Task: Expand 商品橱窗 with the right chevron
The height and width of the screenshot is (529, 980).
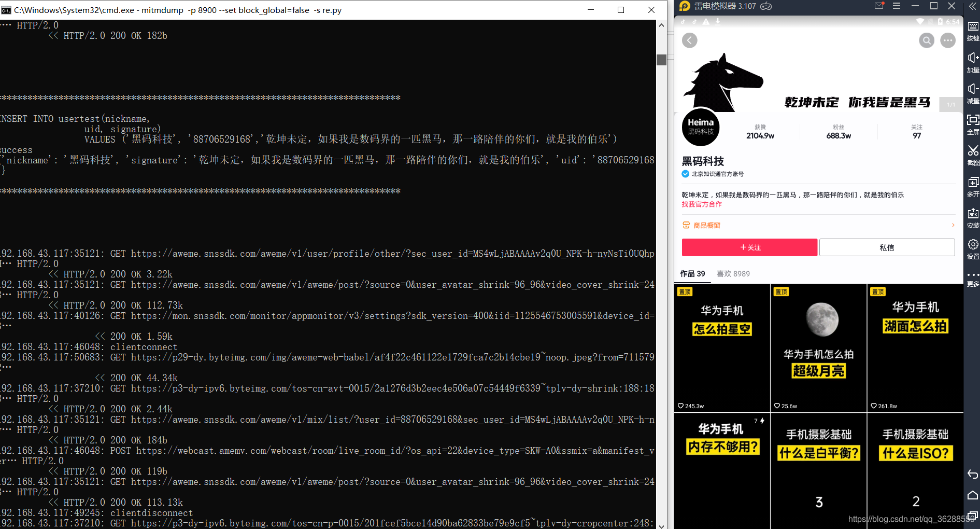Action: pyautogui.click(x=953, y=225)
